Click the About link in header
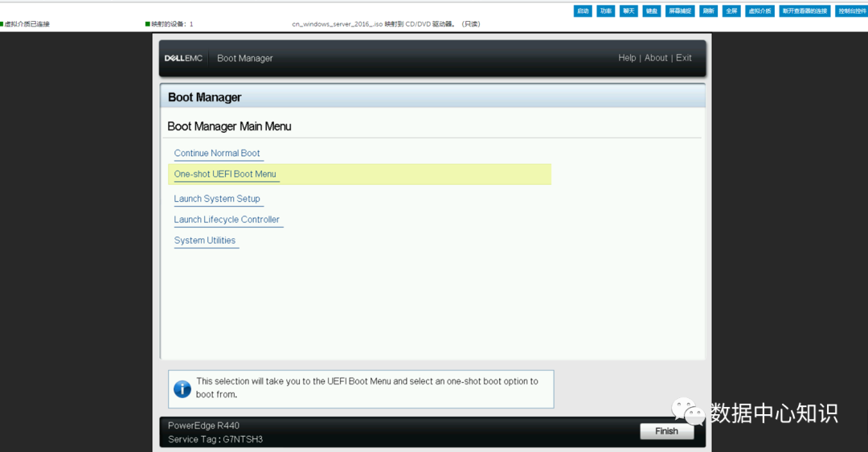This screenshot has height=452, width=868. 656,58
